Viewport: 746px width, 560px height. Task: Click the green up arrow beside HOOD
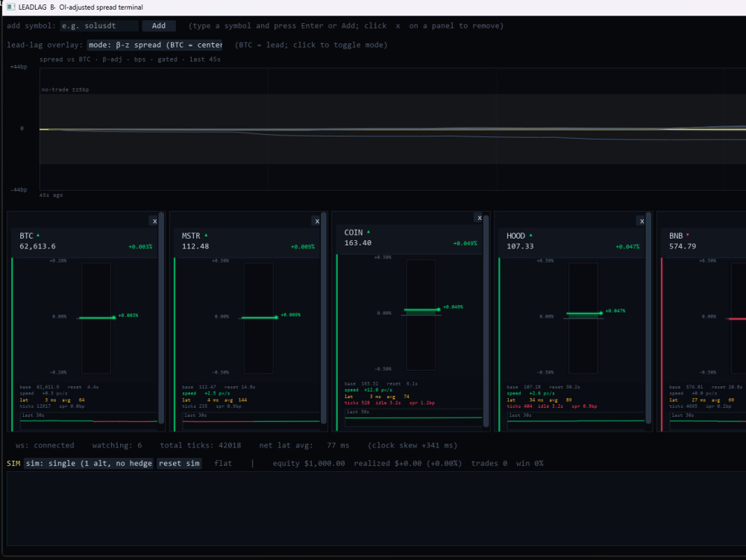coord(530,235)
